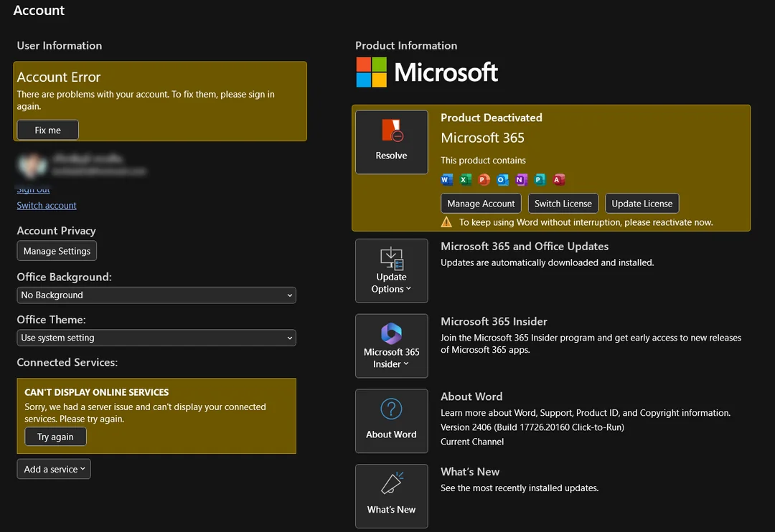
Task: Click the Version 2406 build text
Action: [x=532, y=427]
